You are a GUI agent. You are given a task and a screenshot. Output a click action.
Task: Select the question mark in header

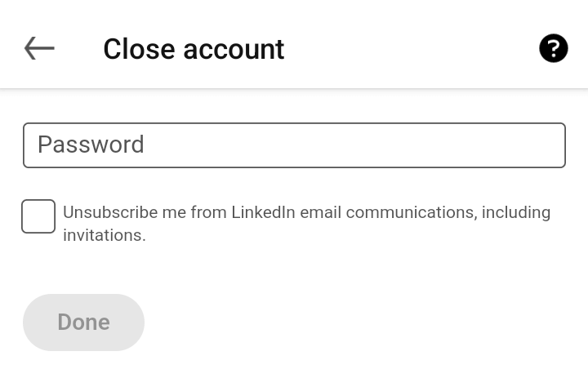point(553,49)
